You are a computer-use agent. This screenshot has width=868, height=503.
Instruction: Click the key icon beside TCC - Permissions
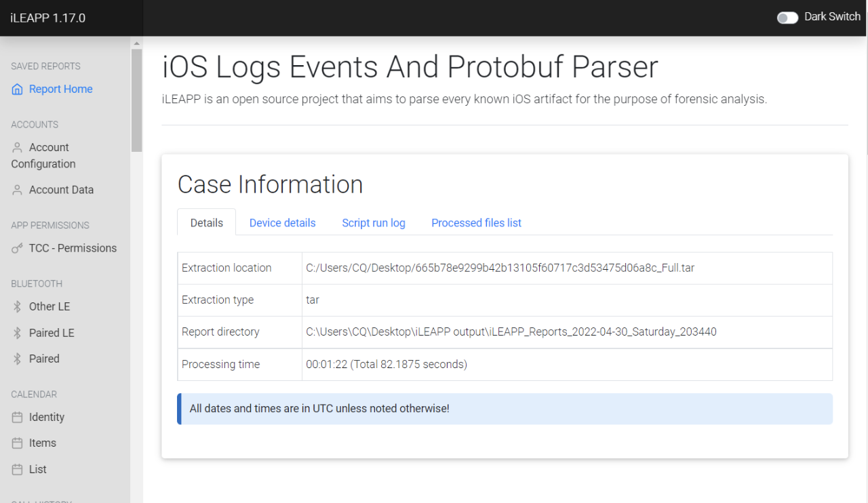[17, 249]
